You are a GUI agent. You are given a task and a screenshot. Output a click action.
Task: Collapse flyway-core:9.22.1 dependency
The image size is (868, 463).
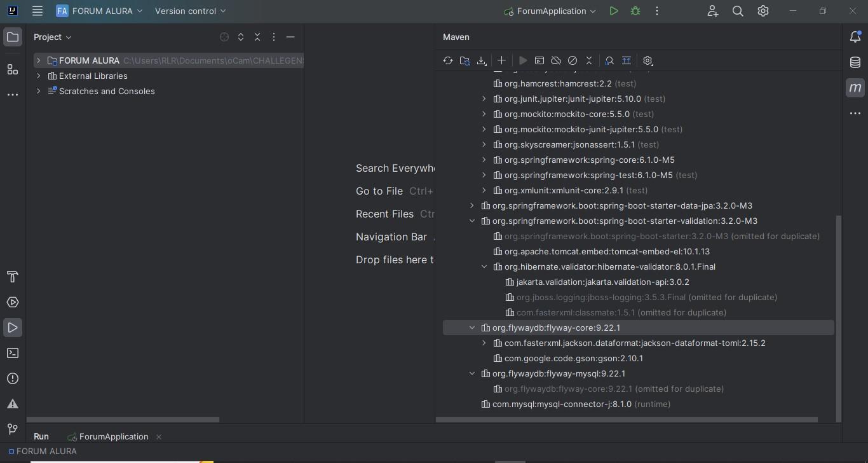tap(471, 328)
